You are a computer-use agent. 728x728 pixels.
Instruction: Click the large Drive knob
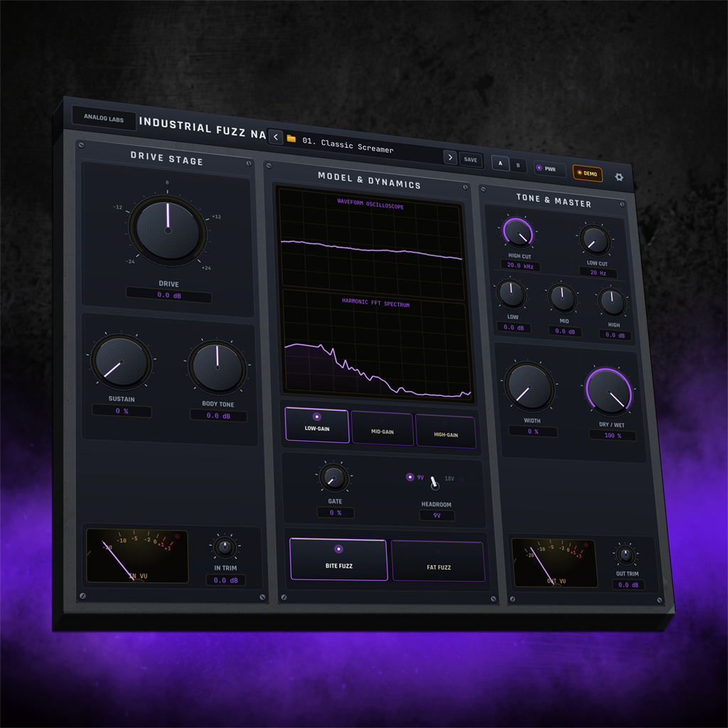coord(168,230)
